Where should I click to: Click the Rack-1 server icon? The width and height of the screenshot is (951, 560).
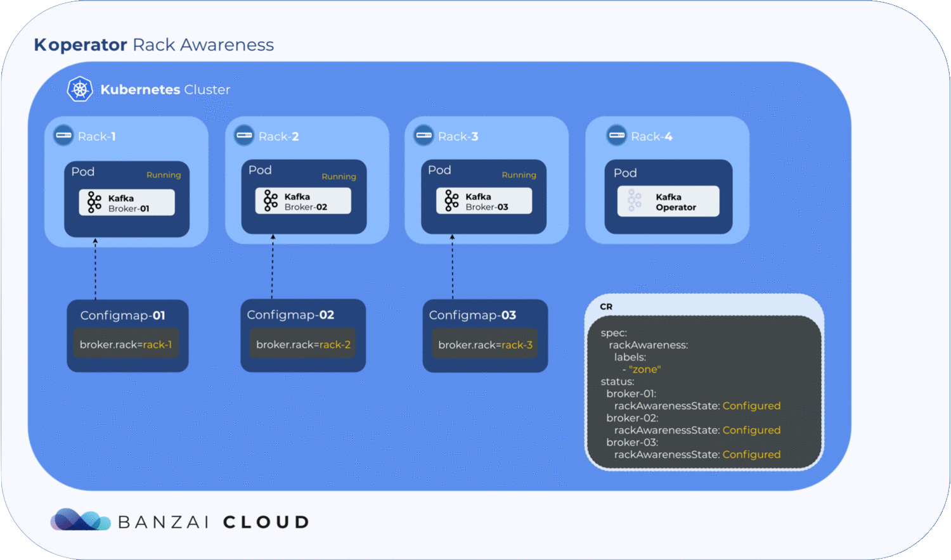coord(63,135)
